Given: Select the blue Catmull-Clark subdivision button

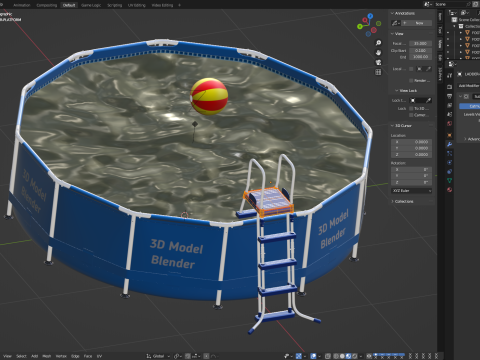Looking at the screenshot, I should (x=470, y=106).
